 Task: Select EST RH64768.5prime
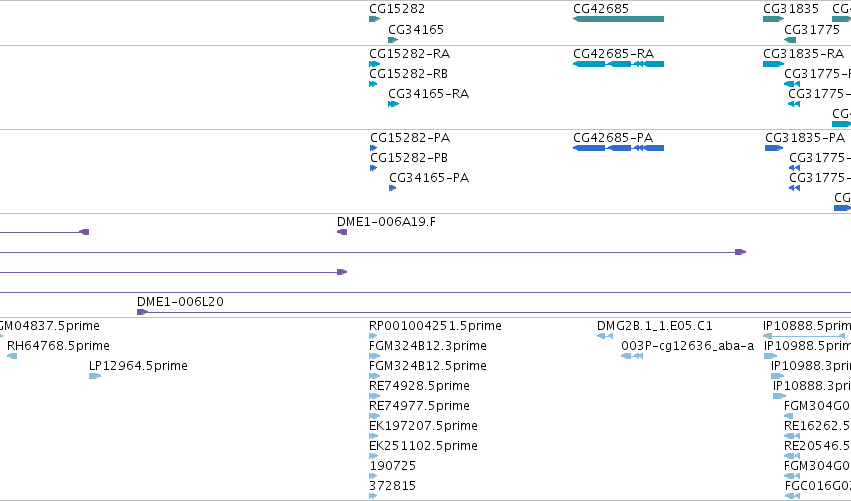coord(58,346)
